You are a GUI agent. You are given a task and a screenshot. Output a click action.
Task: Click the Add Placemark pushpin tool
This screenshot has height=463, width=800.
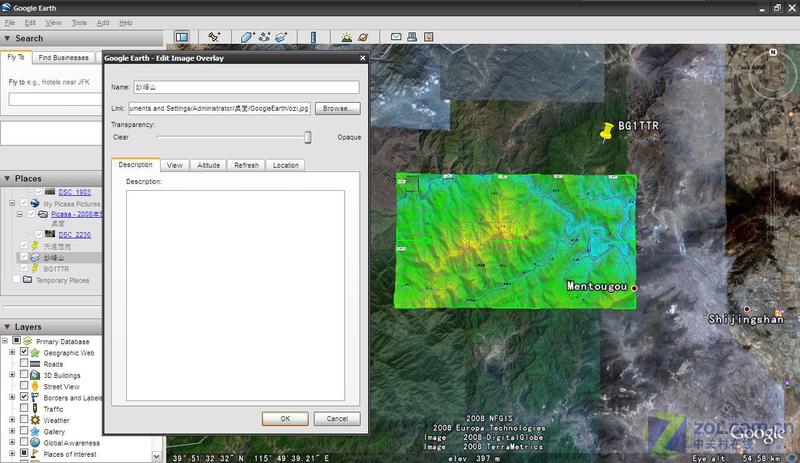tap(214, 37)
